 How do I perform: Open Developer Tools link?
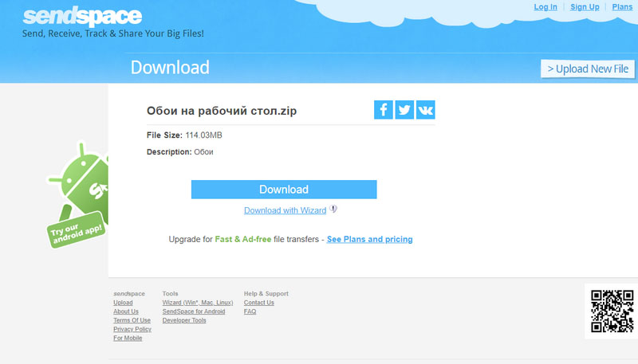click(x=184, y=320)
